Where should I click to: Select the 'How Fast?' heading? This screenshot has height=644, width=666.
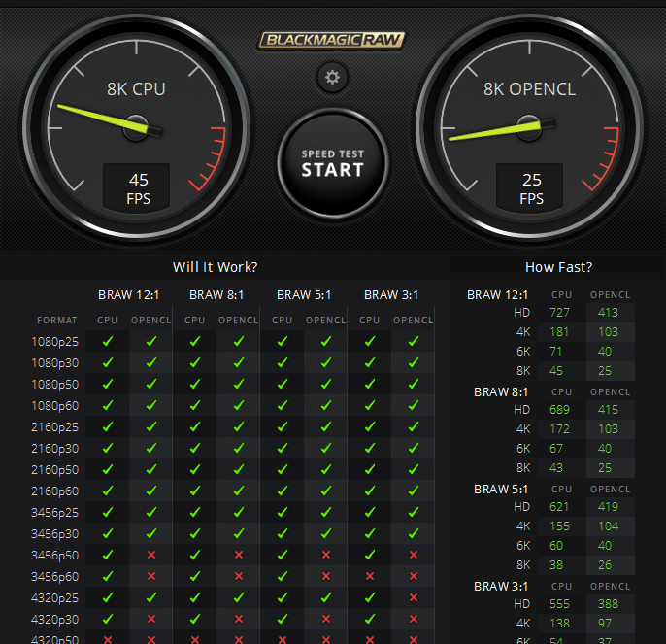coord(558,267)
